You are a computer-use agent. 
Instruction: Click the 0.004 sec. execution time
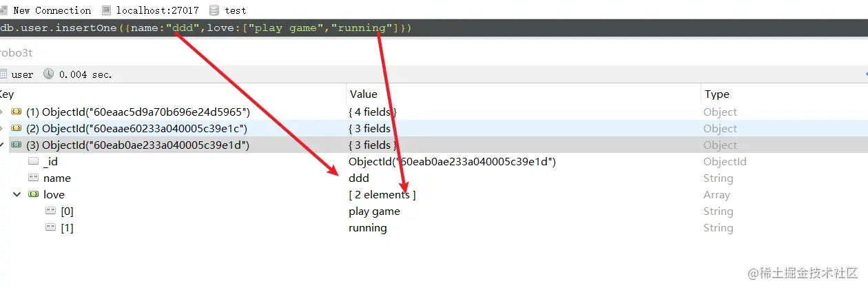click(85, 74)
